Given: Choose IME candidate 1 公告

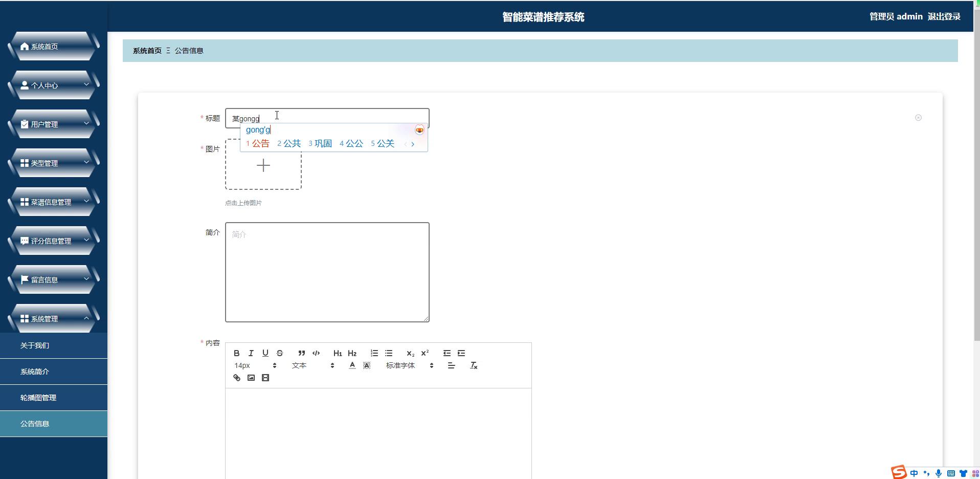Looking at the screenshot, I should click(257, 144).
